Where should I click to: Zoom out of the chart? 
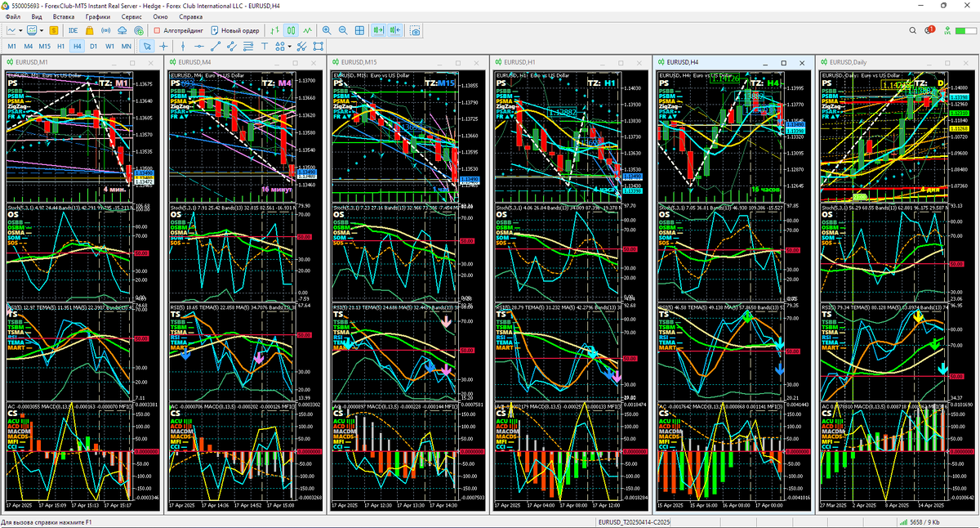point(343,30)
